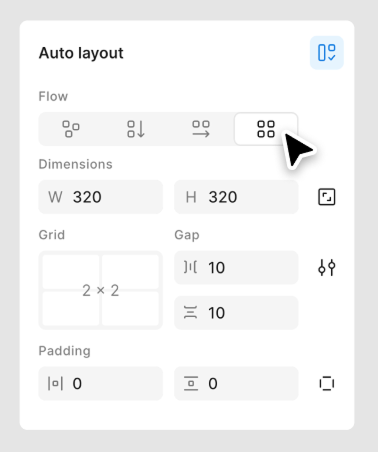Click the height field showing 320
This screenshot has width=378, height=452.
(236, 197)
